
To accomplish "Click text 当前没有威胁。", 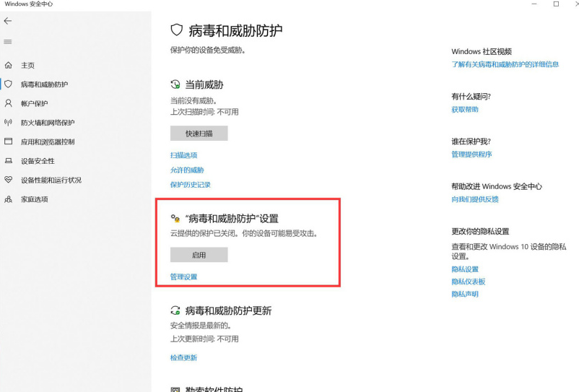I will click(x=193, y=101).
